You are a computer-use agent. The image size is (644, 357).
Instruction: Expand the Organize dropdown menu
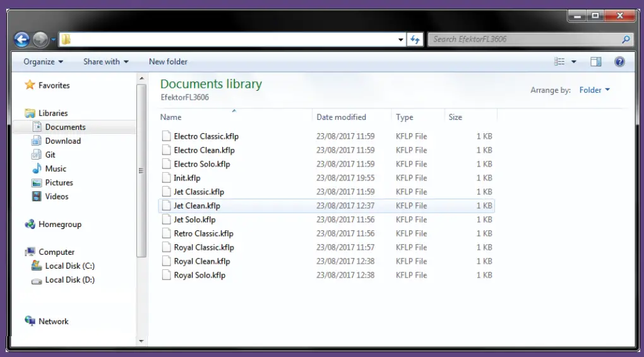pos(43,62)
